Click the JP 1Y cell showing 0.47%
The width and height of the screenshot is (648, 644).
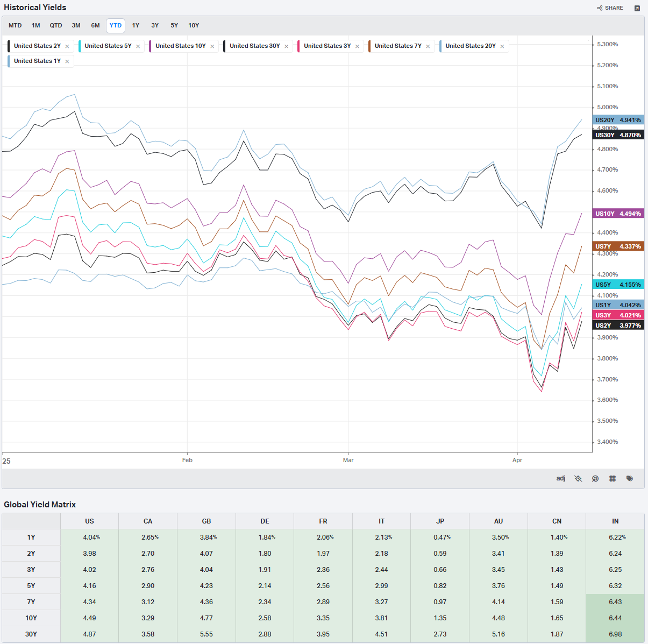(440, 537)
